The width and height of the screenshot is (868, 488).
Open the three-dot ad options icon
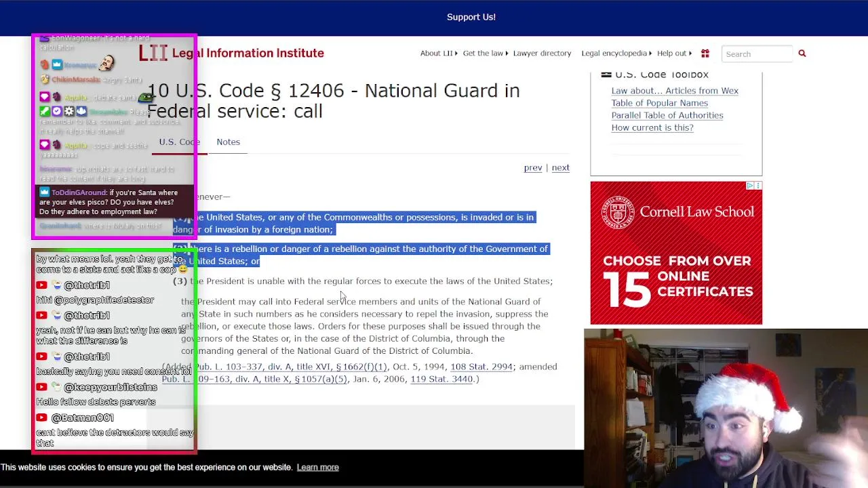tap(758, 186)
